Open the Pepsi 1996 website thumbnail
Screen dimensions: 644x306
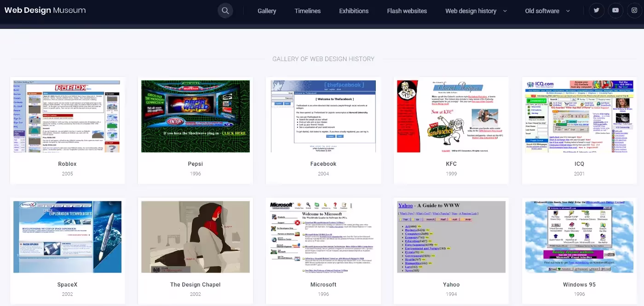pos(195,116)
